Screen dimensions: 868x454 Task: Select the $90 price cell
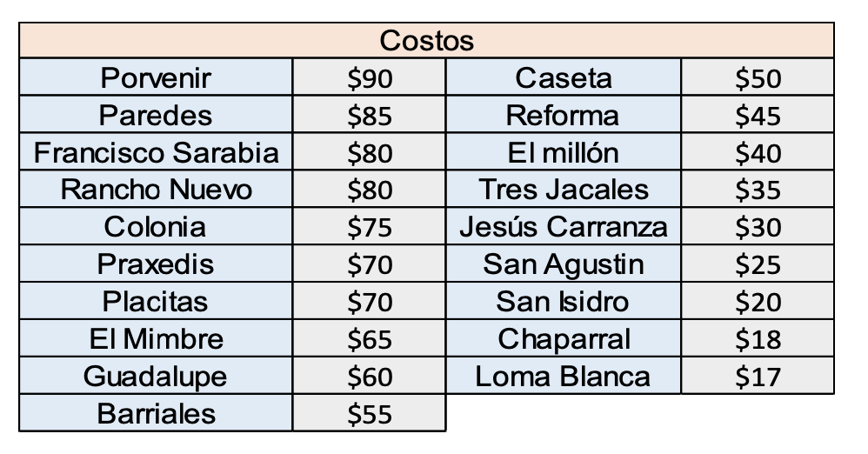[x=370, y=77]
